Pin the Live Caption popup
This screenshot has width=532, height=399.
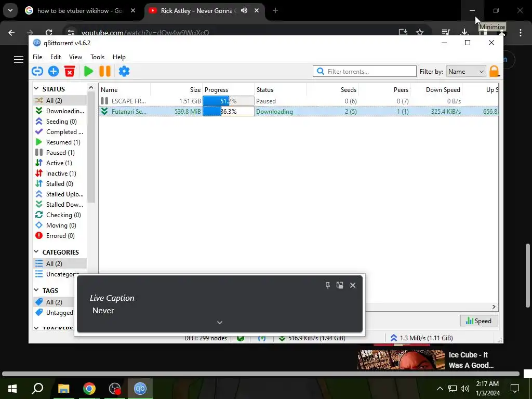pos(327,285)
